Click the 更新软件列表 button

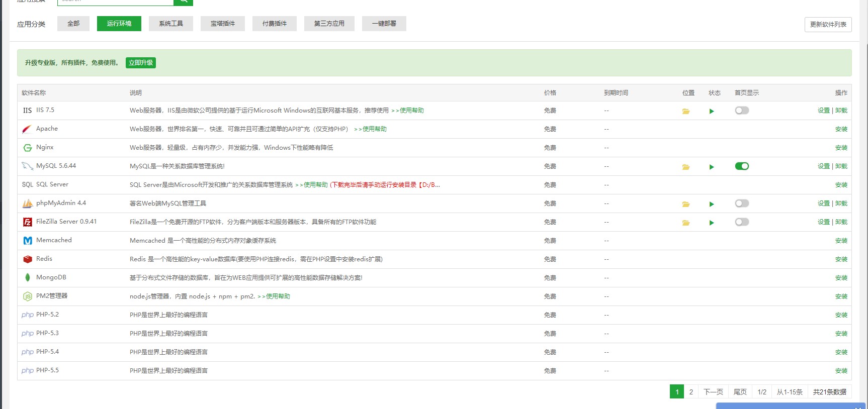[x=828, y=25]
